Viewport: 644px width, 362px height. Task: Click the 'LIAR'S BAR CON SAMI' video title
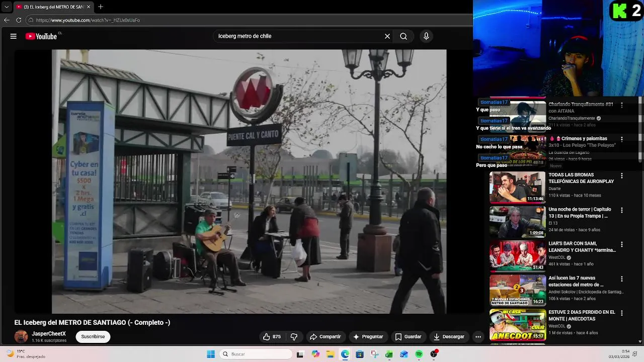[x=582, y=247]
